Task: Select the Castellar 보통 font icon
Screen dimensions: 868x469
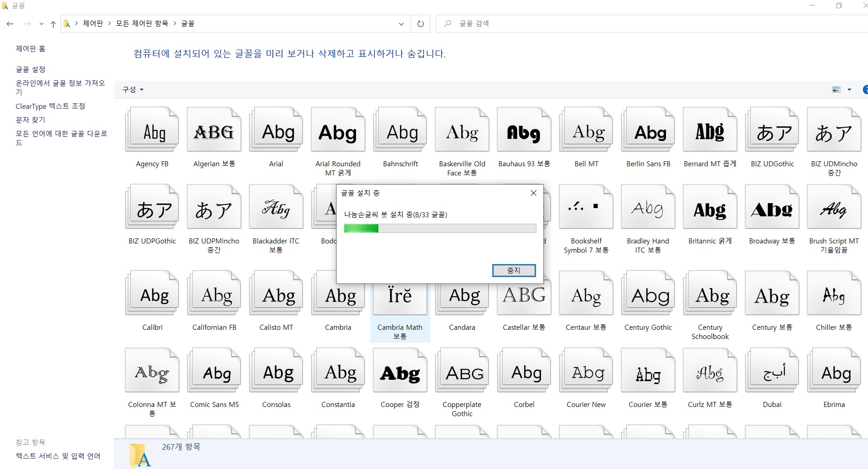Action: tap(524, 299)
